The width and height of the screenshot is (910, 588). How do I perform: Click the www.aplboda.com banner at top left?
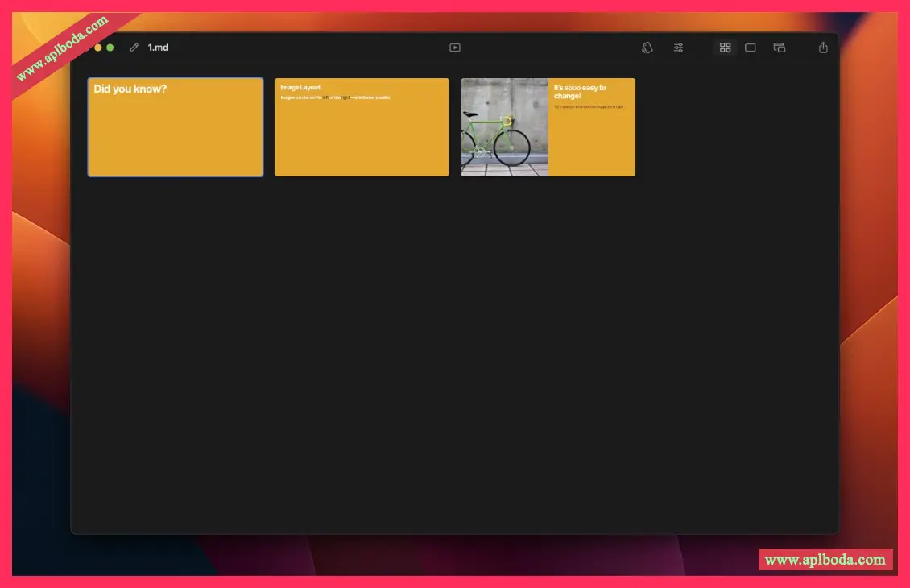point(61,49)
